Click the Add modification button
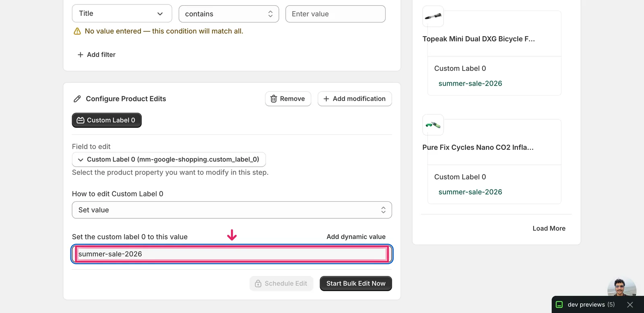Image resolution: width=644 pixels, height=313 pixels. tap(355, 99)
